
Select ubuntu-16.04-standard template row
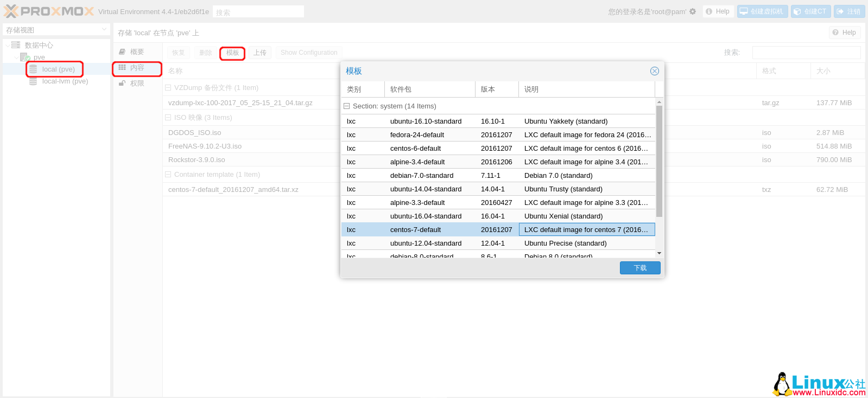click(498, 216)
